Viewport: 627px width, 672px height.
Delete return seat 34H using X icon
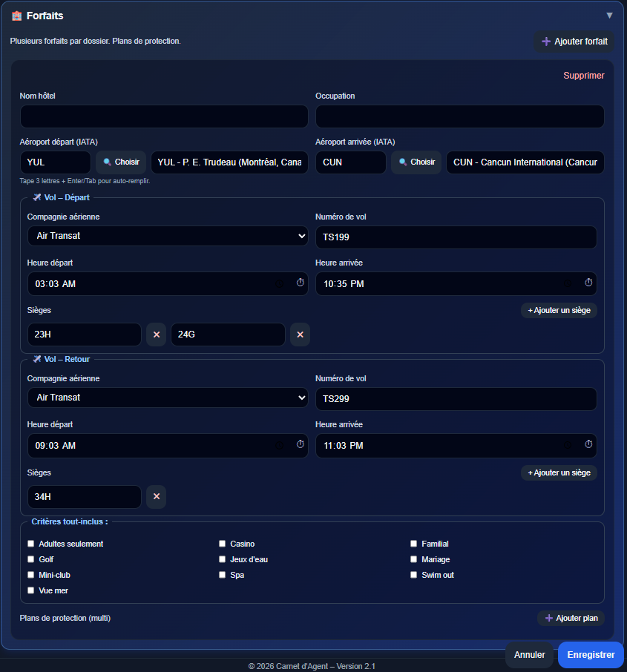click(156, 496)
